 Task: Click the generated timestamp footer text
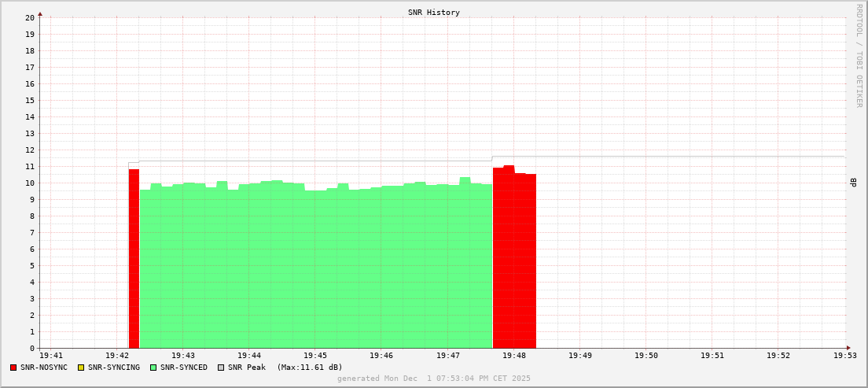tap(434, 379)
